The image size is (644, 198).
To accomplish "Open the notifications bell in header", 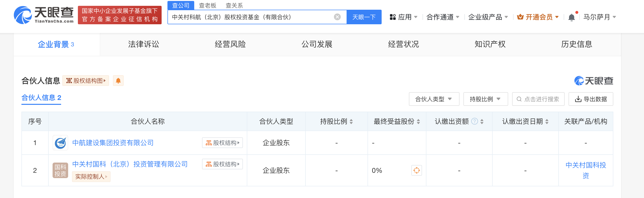I will (x=571, y=17).
